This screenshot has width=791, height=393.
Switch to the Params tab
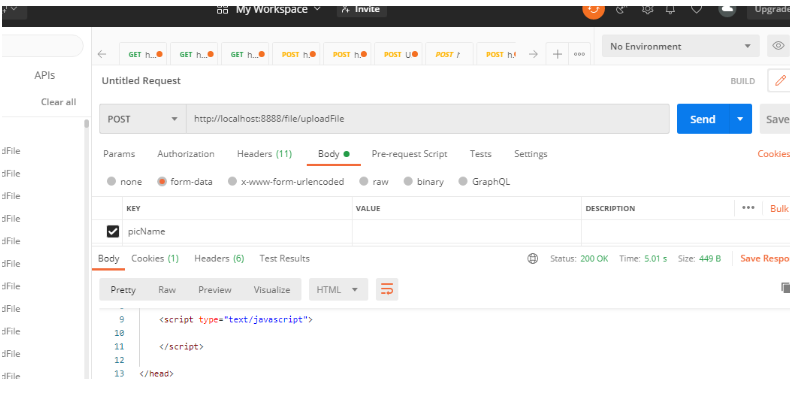[119, 154]
